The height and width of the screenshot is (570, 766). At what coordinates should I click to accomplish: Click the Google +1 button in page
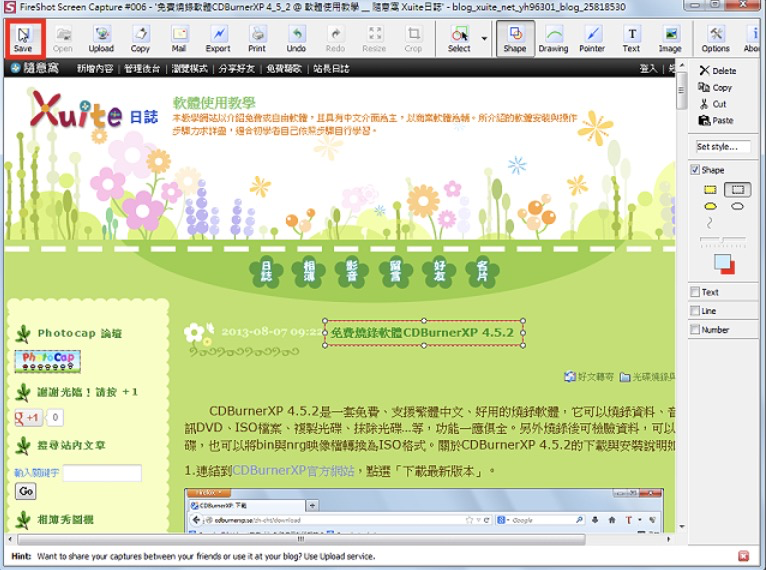pos(28,418)
